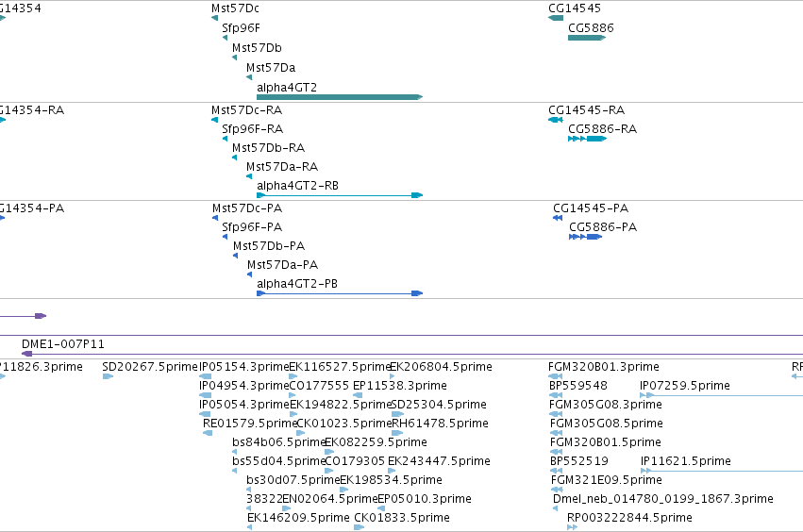Viewport: 803px width, 532px height.
Task: Click the bs84b06.5prime EST label
Action: click(x=279, y=442)
